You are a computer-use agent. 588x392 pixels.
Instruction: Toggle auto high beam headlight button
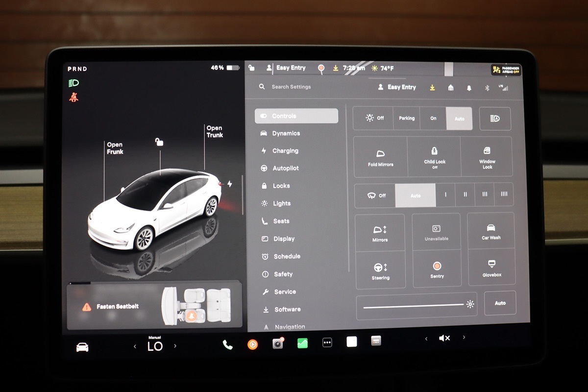pyautogui.click(x=495, y=119)
